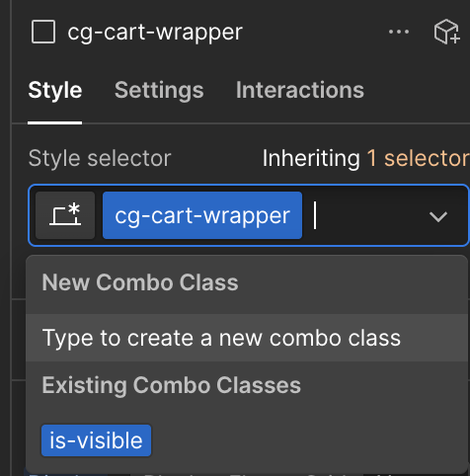Screen dimensions: 470x476
Task: Switch to the Settings tab
Action: pyautogui.click(x=159, y=90)
